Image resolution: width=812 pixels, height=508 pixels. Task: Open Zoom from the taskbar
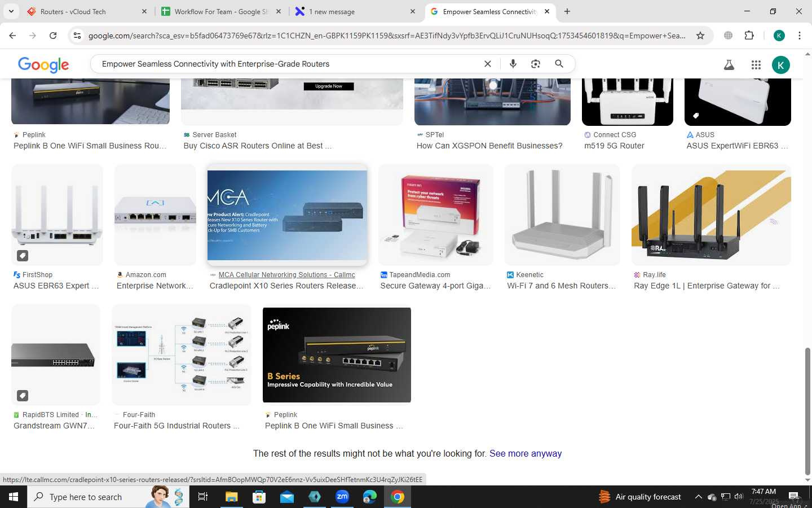pyautogui.click(x=342, y=497)
